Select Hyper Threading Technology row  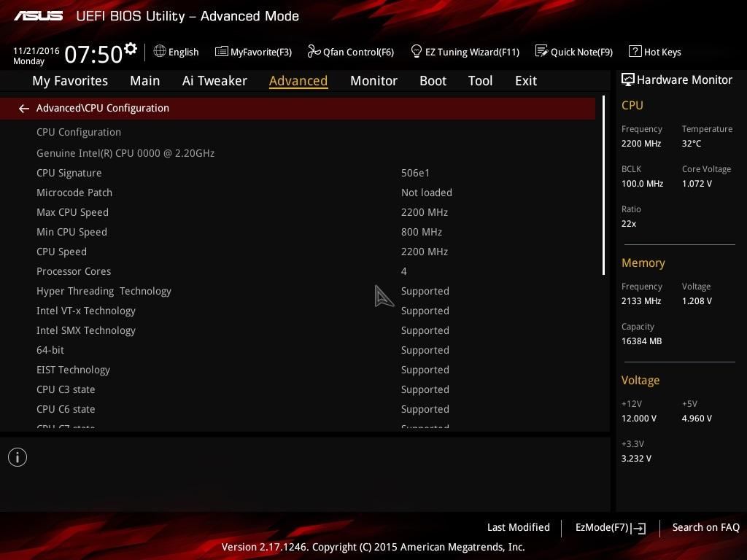[x=298, y=291]
